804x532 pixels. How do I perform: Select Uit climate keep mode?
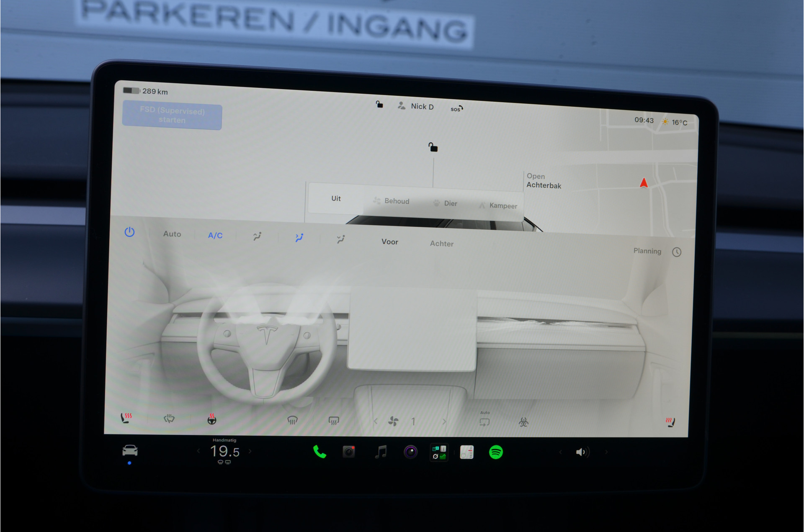(336, 198)
